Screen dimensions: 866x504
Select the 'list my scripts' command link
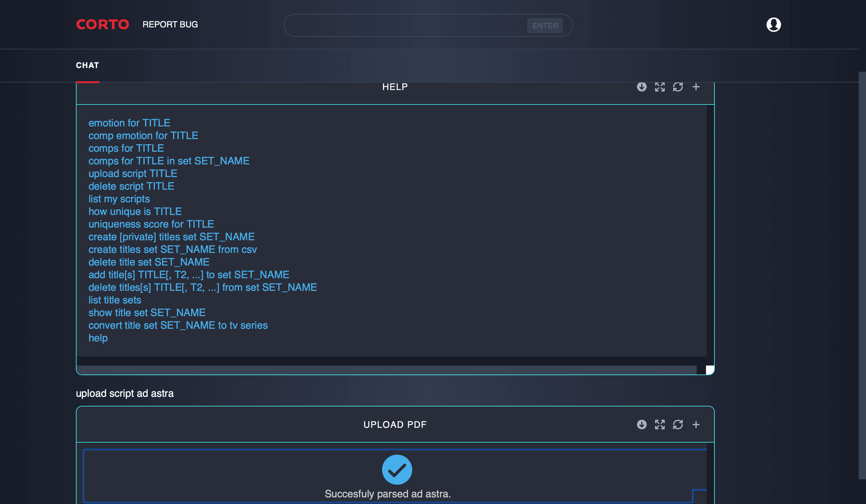coord(119,199)
